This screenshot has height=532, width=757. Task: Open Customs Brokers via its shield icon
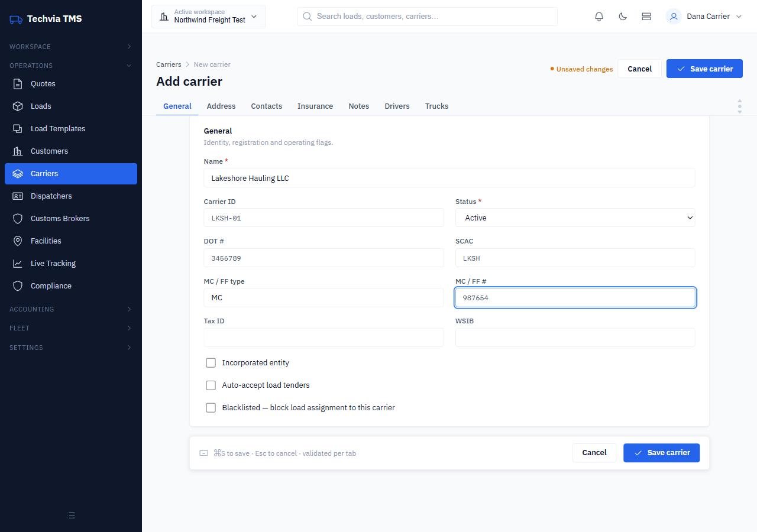tap(18, 219)
